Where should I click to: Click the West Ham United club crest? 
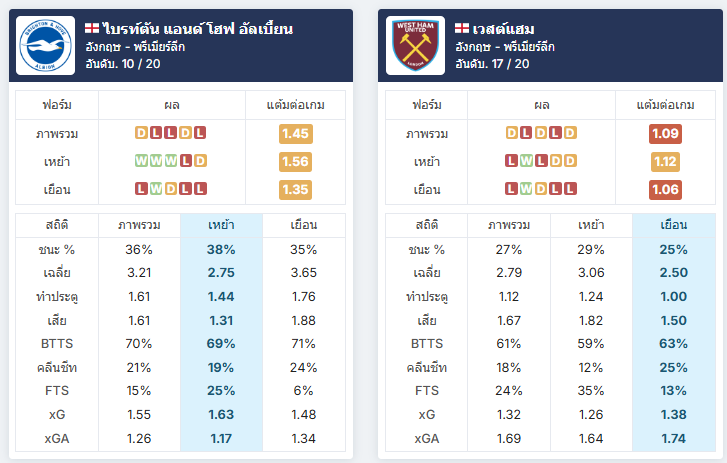415,45
